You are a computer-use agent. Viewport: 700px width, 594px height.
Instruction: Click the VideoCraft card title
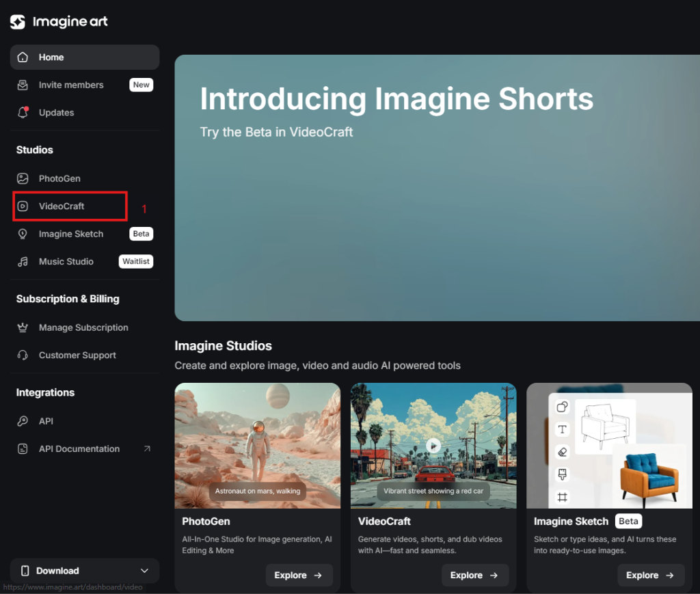384,522
